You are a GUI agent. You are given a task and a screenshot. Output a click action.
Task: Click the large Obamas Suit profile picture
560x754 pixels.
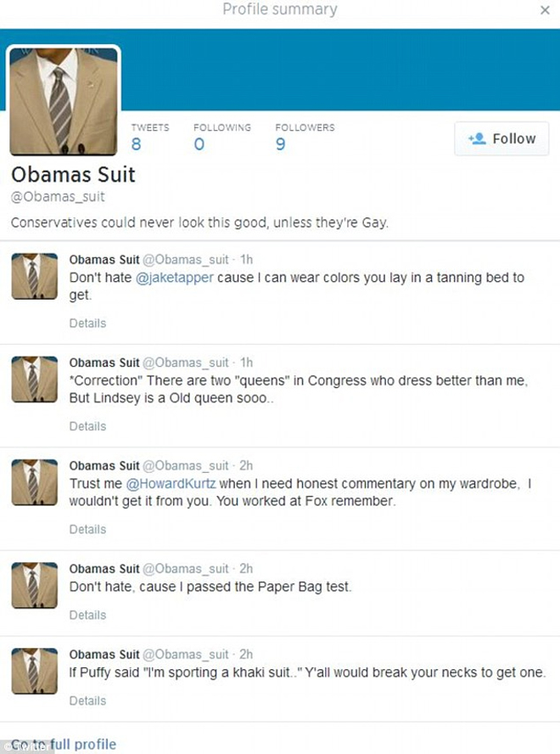tap(64, 100)
